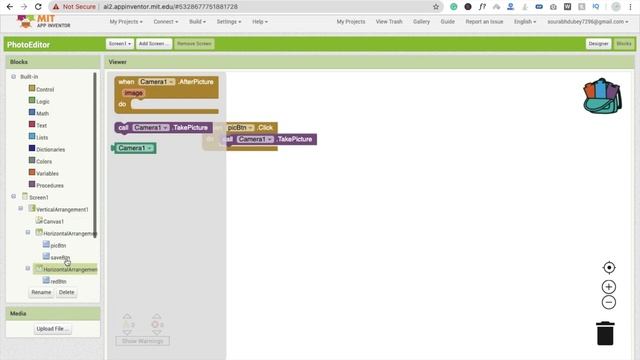The image size is (640, 360).
Task: Reload the browser page
Action: 38,7
